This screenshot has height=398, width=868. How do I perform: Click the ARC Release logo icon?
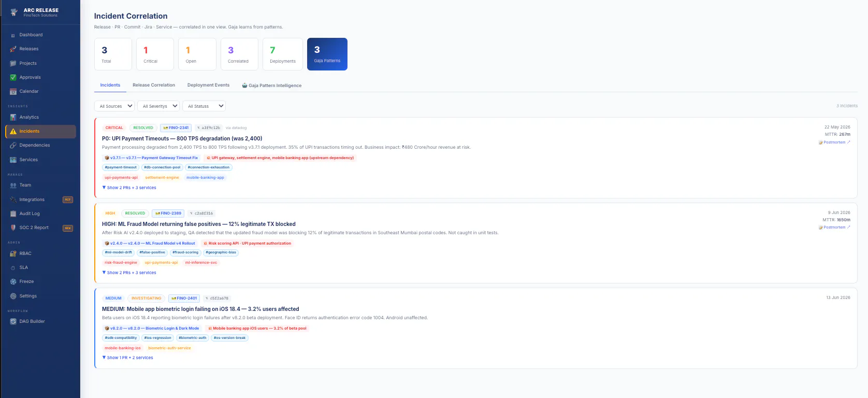(14, 12)
